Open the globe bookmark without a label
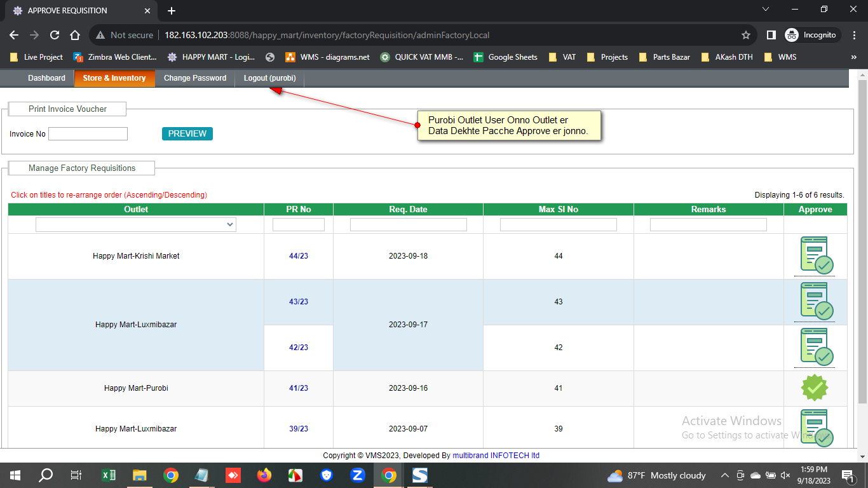Image resolution: width=868 pixels, height=488 pixels. point(270,57)
